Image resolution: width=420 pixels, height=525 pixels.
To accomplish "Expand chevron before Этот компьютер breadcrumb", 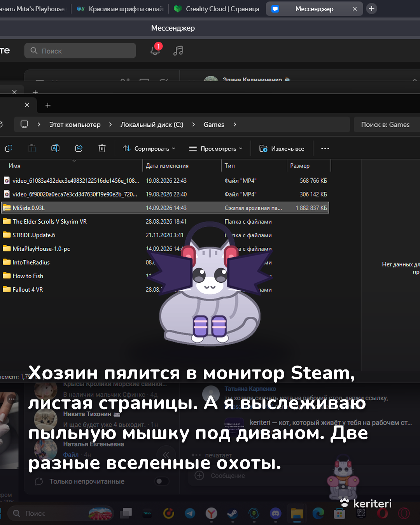I will click(39, 124).
